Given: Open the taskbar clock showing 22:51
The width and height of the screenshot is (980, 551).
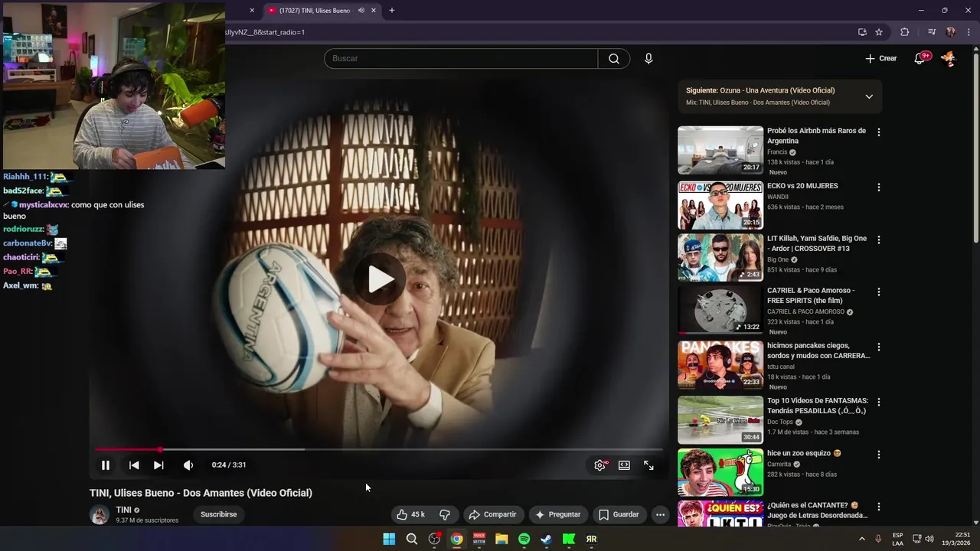Looking at the screenshot, I should (x=957, y=539).
